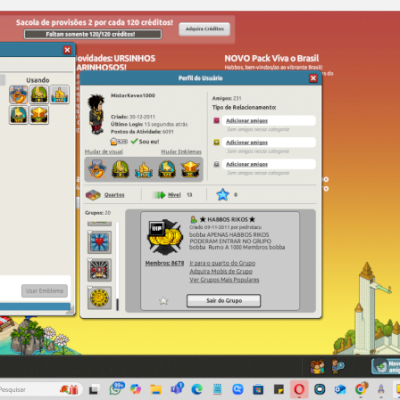Click the blue throne badge in user profile
This screenshot has width=400, height=400.
tap(167, 169)
